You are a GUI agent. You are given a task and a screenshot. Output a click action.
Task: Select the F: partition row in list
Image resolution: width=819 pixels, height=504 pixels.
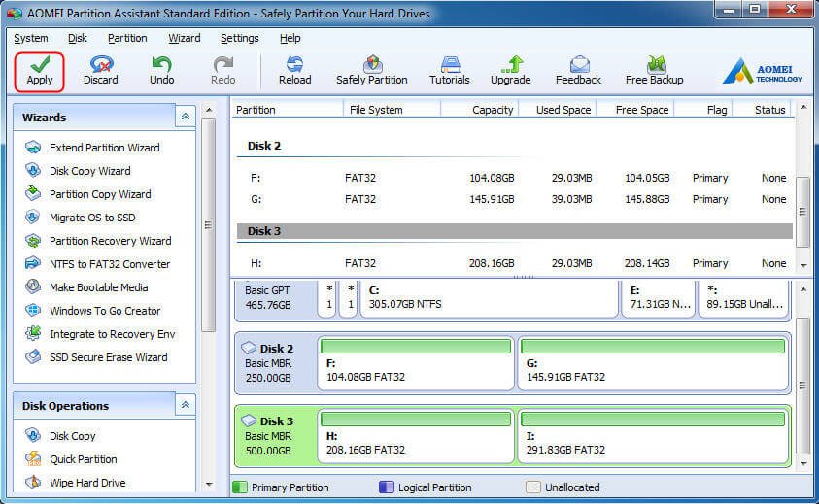tap(515, 178)
